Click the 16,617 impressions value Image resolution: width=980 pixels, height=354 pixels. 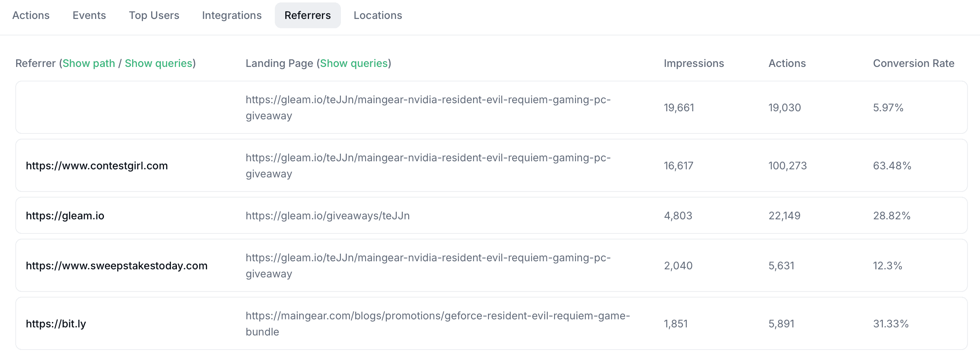[x=679, y=166]
